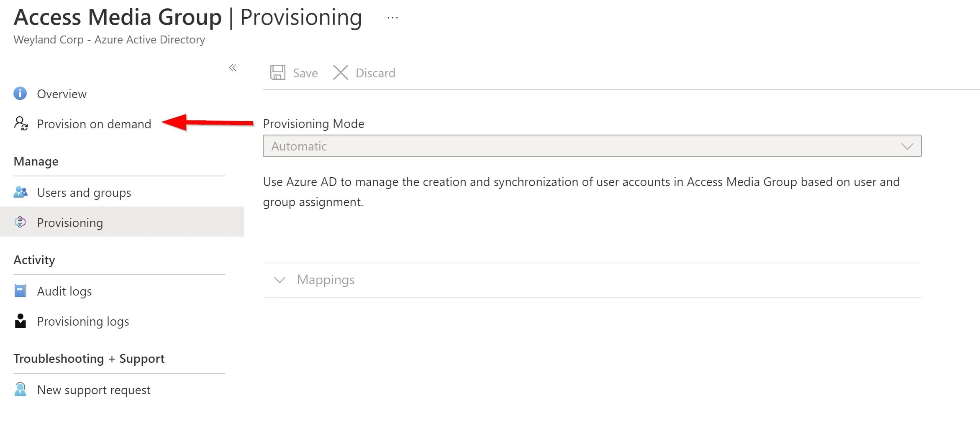Click the Access Media Group page title
This screenshot has width=980, height=441.
(118, 17)
